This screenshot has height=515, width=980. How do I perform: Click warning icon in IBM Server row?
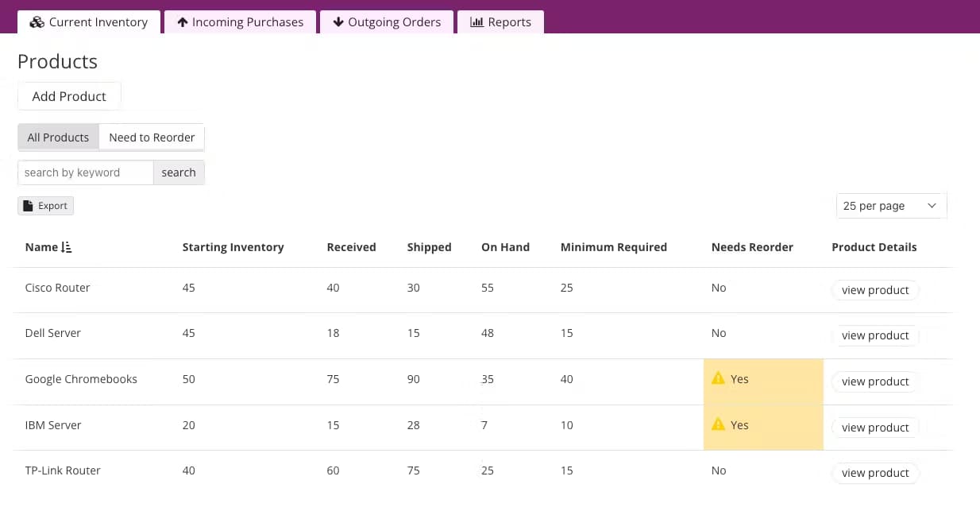pos(718,425)
